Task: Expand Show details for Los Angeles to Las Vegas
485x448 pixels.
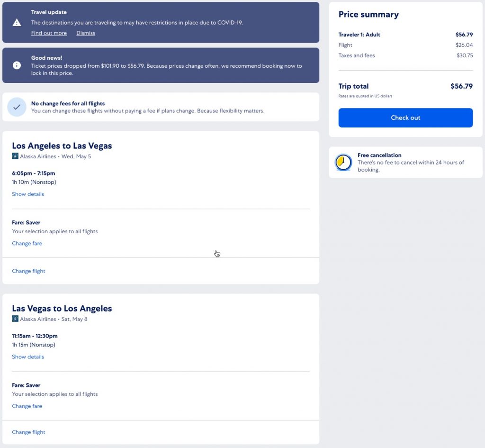Action: click(x=28, y=194)
